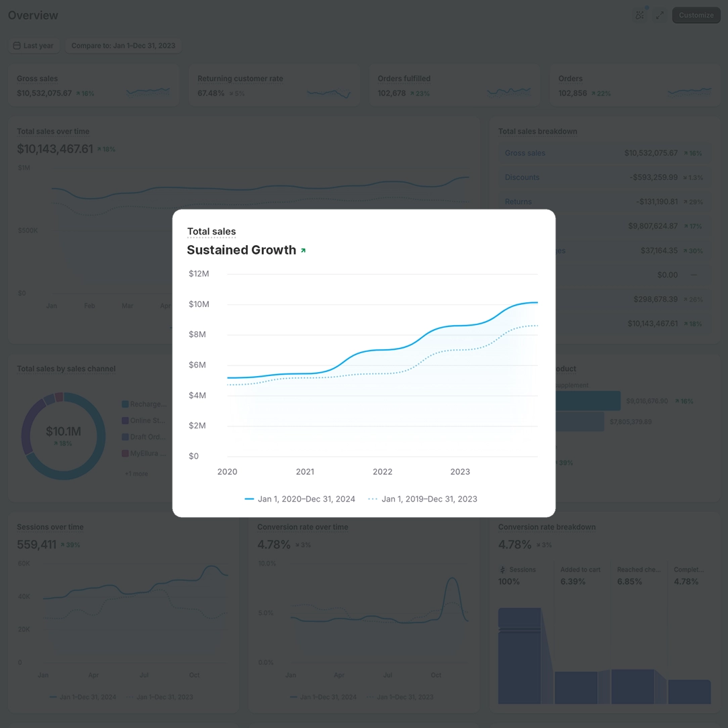Click the live view icon beside the fullscreen icon
Viewport: 728px width, 728px height.
point(639,15)
